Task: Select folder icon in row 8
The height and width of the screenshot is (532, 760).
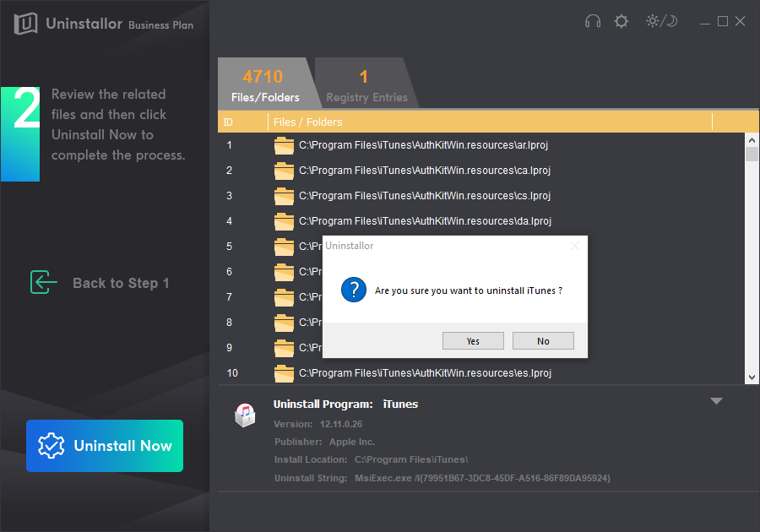Action: point(284,323)
